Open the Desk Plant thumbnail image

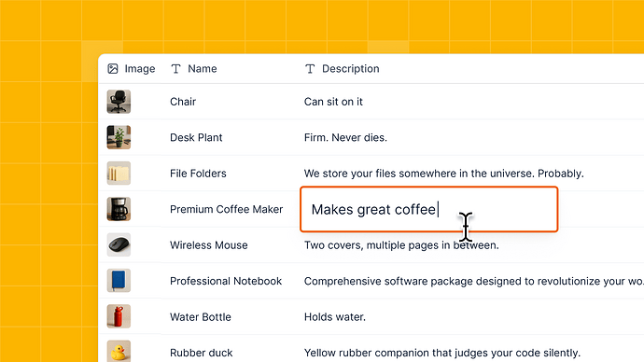[119, 137]
